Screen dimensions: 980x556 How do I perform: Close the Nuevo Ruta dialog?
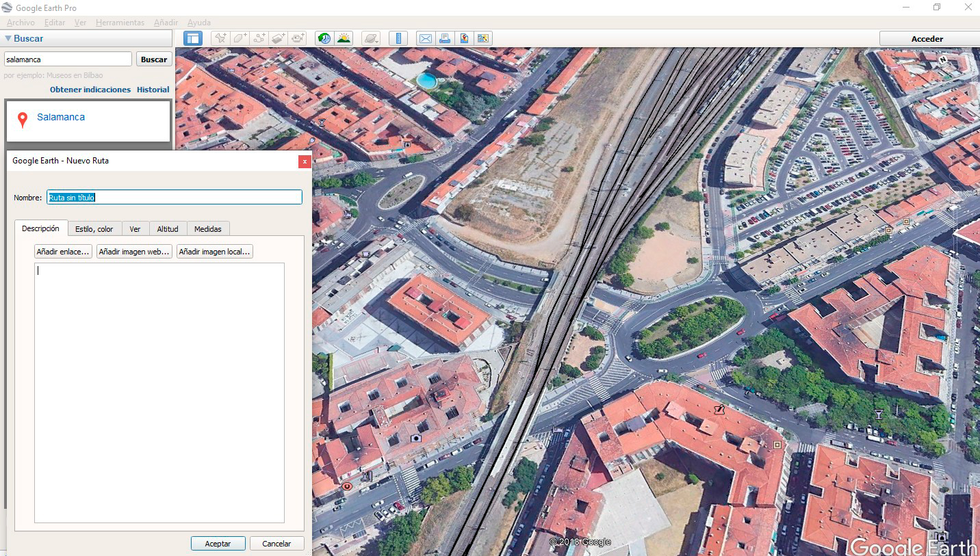[x=305, y=161]
